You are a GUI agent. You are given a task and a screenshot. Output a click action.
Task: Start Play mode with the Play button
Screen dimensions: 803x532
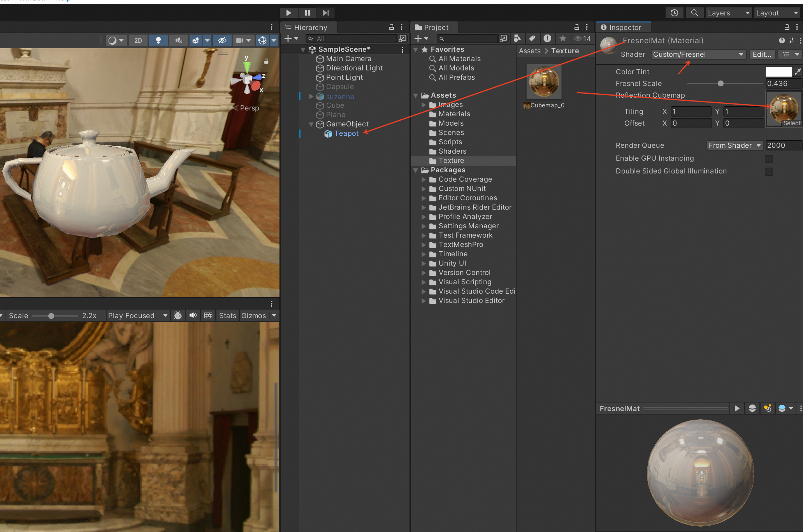point(289,13)
